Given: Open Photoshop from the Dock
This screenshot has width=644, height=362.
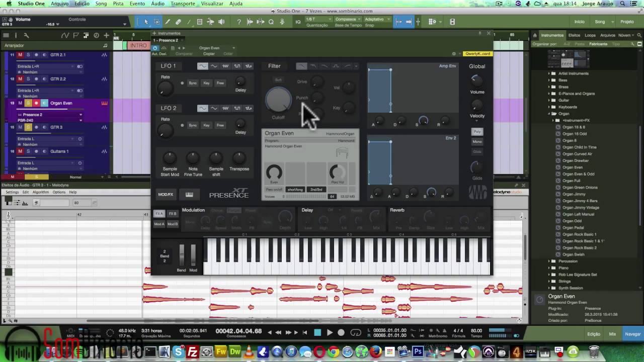Looking at the screenshot, I should tap(418, 351).
